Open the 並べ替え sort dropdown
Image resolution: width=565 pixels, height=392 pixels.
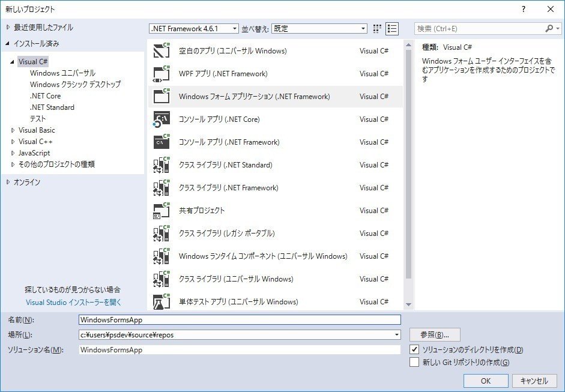(x=362, y=28)
